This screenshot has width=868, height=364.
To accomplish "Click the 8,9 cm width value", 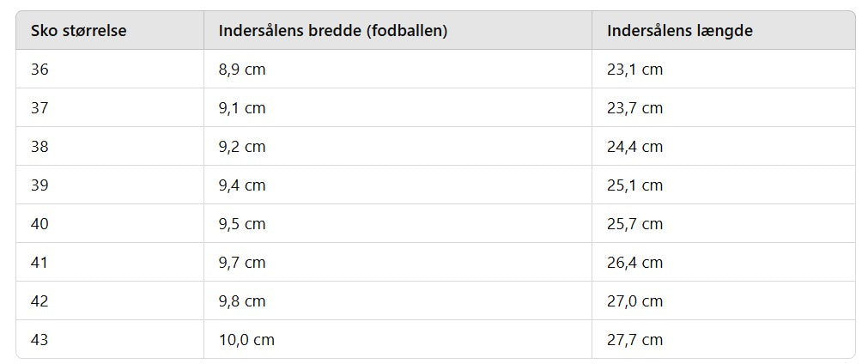I will pyautogui.click(x=242, y=70).
